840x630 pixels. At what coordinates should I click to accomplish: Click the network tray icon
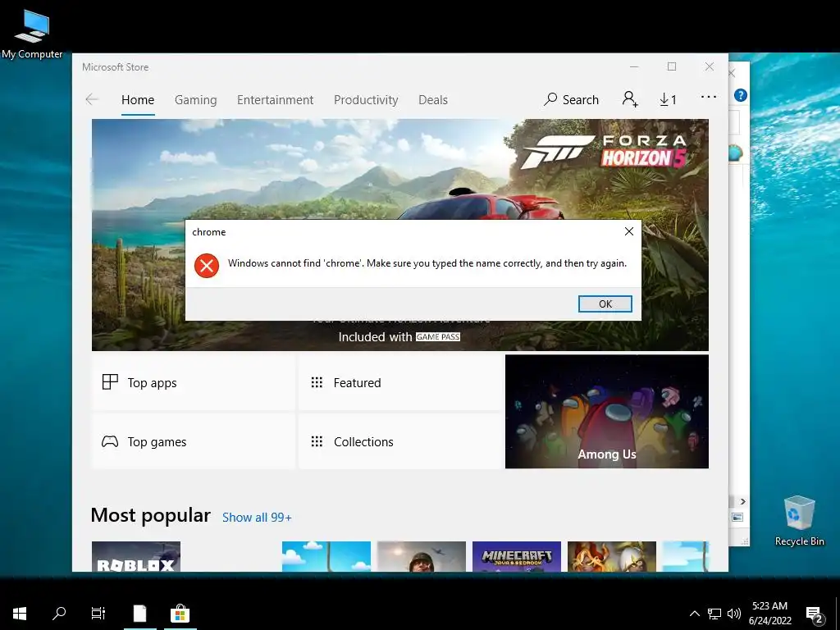coord(714,614)
